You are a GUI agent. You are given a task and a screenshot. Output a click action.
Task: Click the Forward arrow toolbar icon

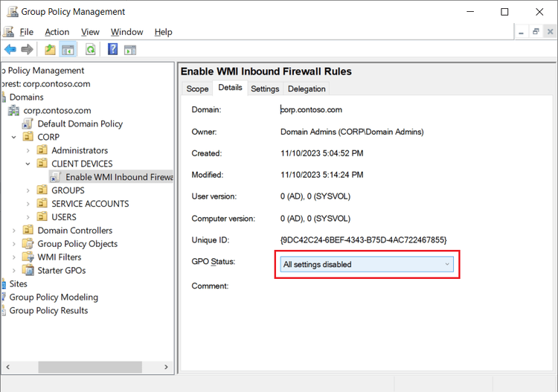pos(27,49)
